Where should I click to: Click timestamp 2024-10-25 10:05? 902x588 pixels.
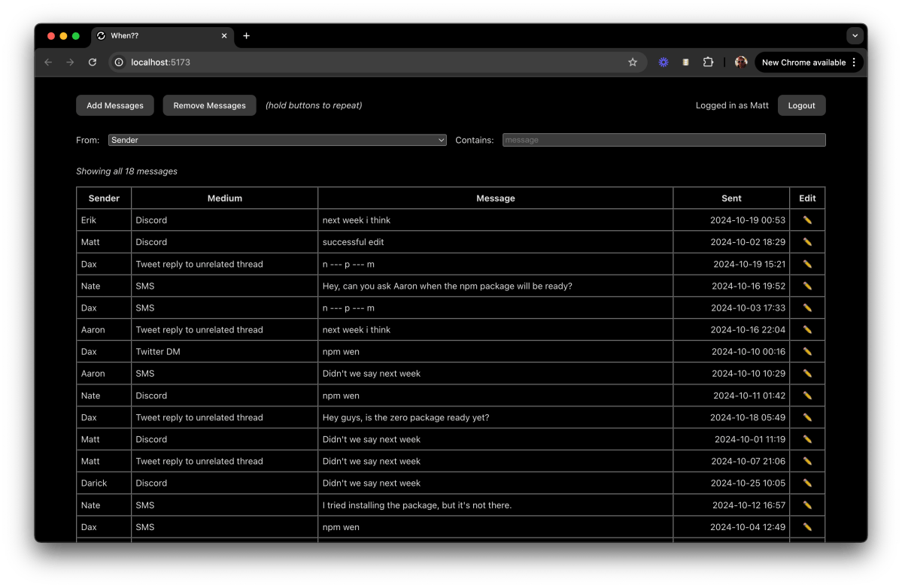[748, 483]
